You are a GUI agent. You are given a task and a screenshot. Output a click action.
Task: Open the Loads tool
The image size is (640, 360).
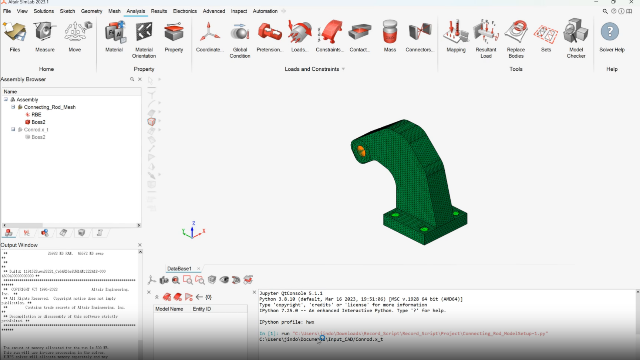coord(300,37)
